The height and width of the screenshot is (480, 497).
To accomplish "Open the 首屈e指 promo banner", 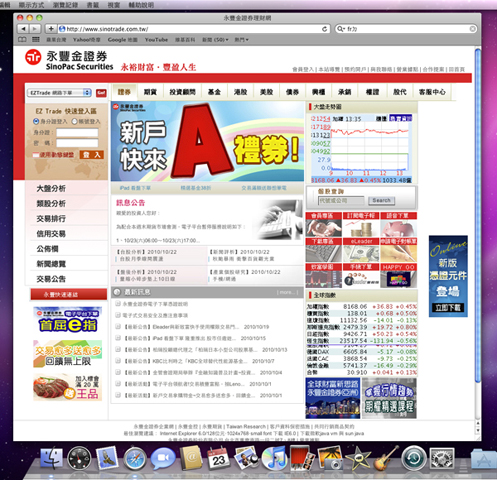I will [67, 320].
